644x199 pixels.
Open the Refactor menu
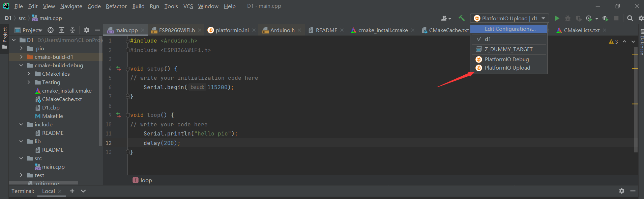pos(116,6)
